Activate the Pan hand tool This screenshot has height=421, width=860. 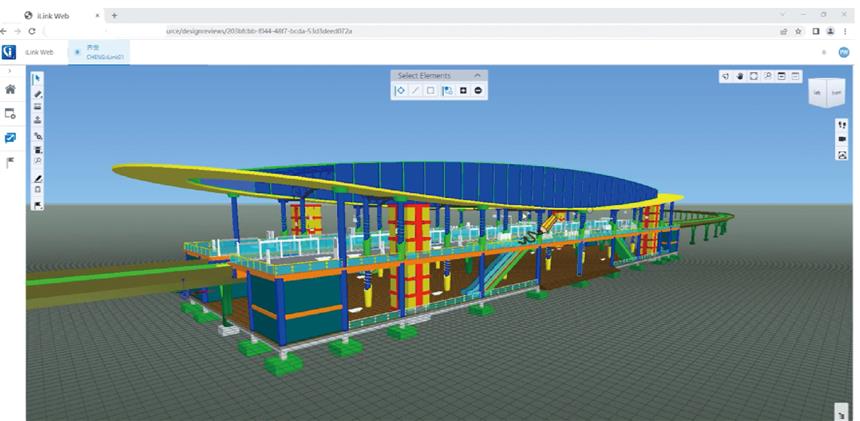(740, 76)
